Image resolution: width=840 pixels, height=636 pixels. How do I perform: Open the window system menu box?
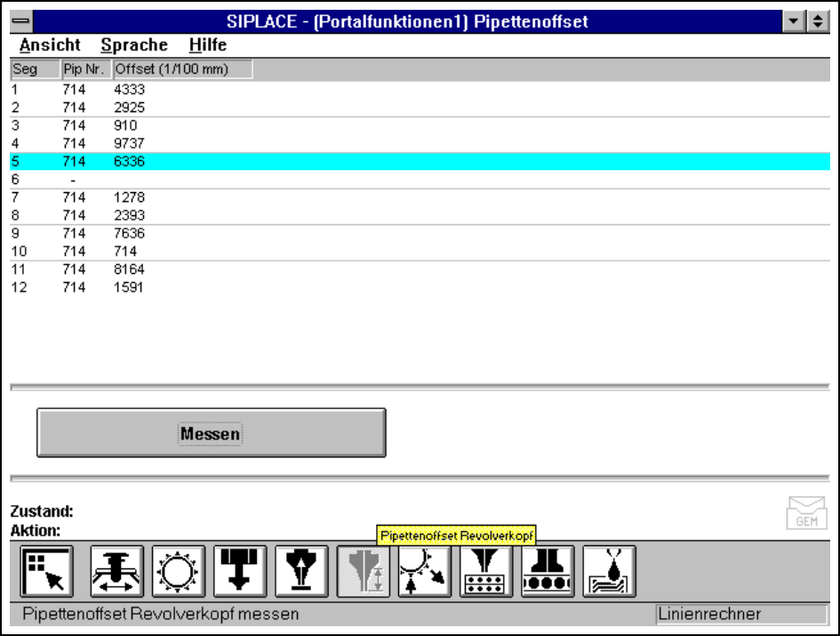(21, 21)
